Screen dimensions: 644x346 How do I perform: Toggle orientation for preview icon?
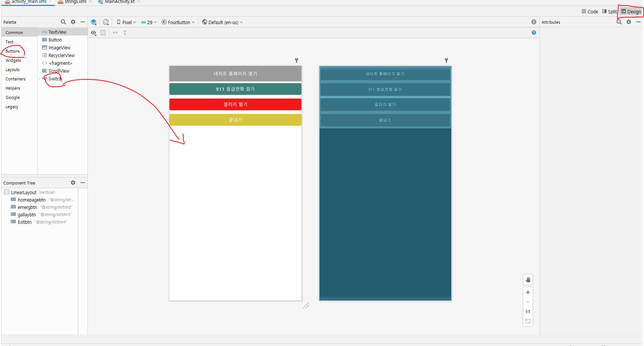point(106,22)
